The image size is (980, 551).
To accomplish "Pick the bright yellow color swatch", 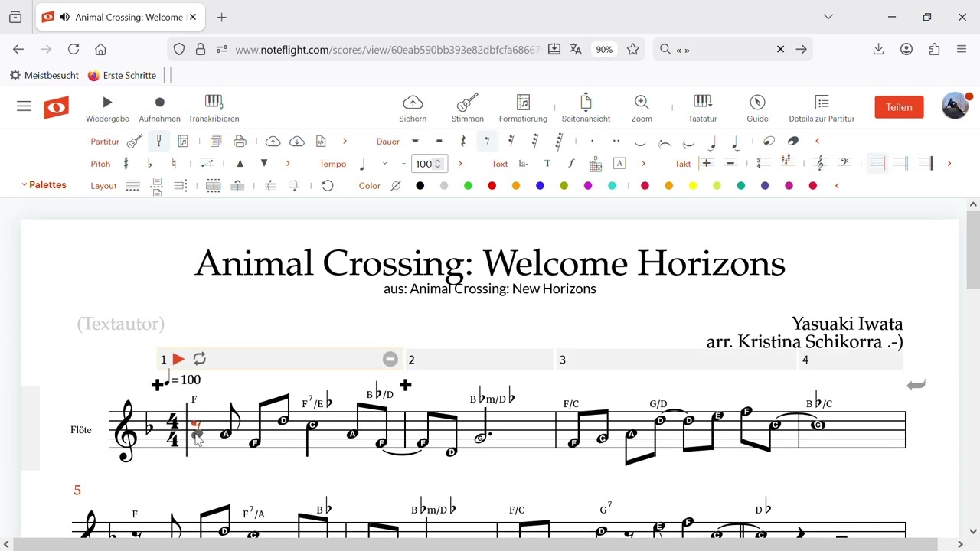I will [x=693, y=186].
